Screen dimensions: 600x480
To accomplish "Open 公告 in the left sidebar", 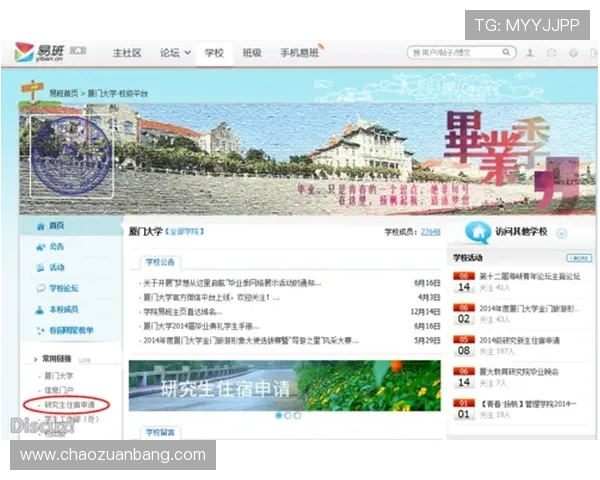I will tap(57, 247).
